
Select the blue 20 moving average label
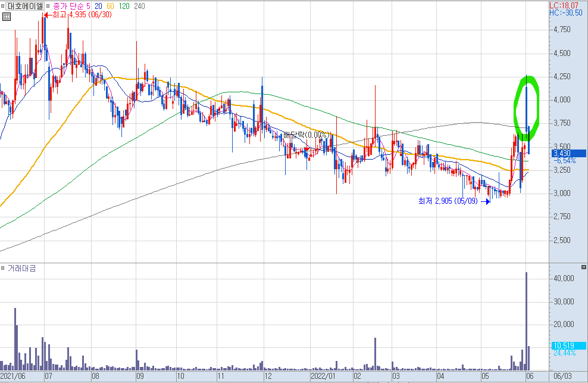(98, 6)
